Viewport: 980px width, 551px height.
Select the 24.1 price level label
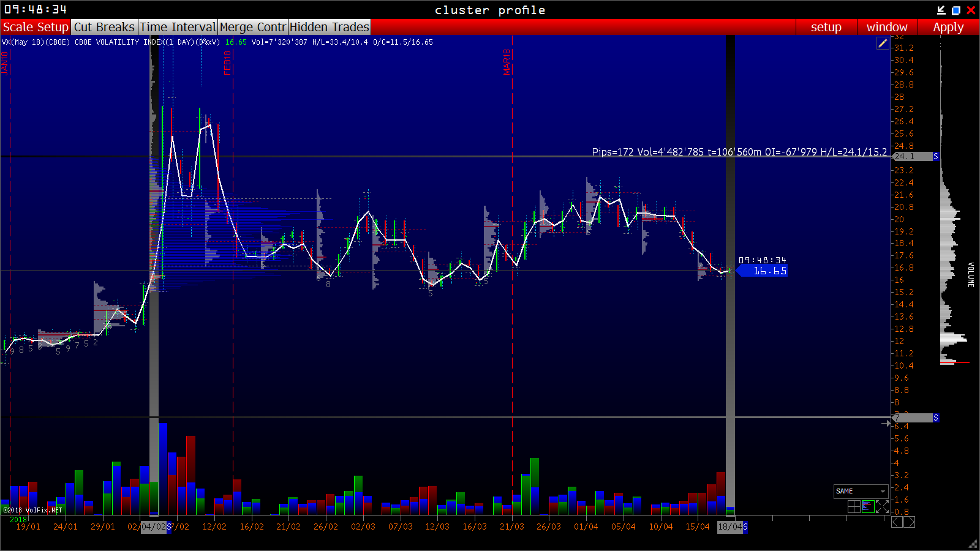[912, 157]
